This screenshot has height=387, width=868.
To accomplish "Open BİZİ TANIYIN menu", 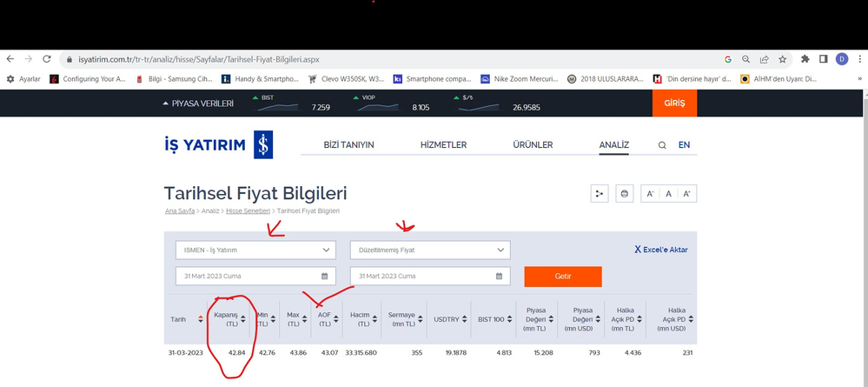I will coord(348,144).
